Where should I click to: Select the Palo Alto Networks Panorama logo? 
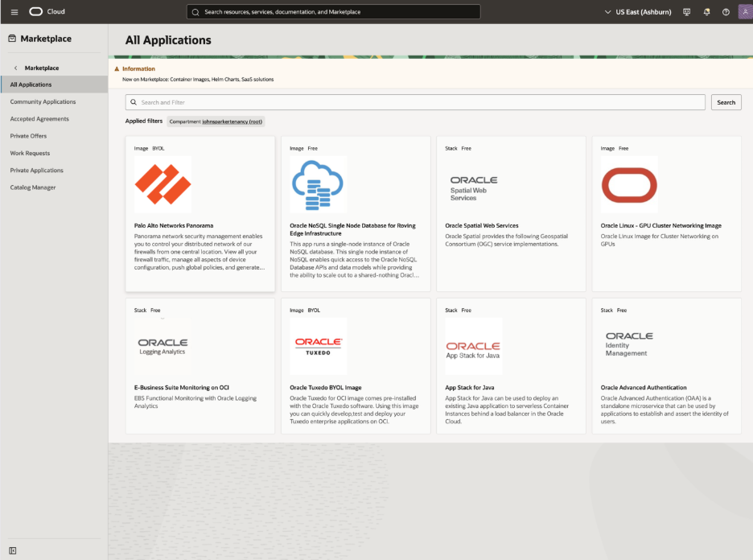[163, 184]
